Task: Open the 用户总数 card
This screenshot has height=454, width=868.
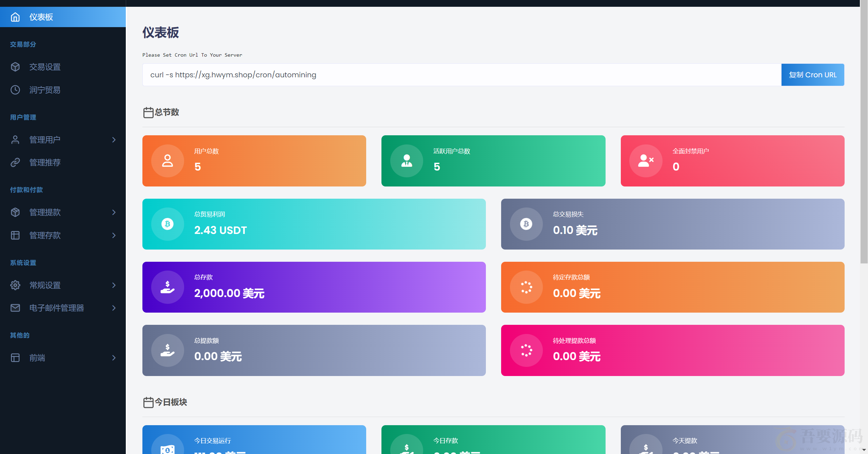Action: pos(254,161)
